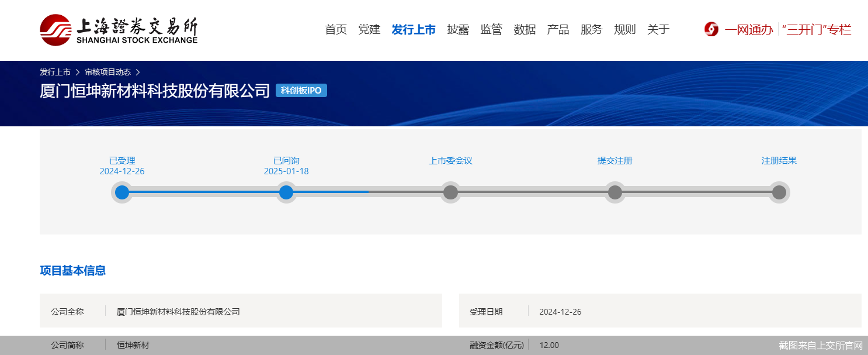Click the Shanghai Stock Exchange logo
This screenshot has height=355, width=868.
pos(117,29)
